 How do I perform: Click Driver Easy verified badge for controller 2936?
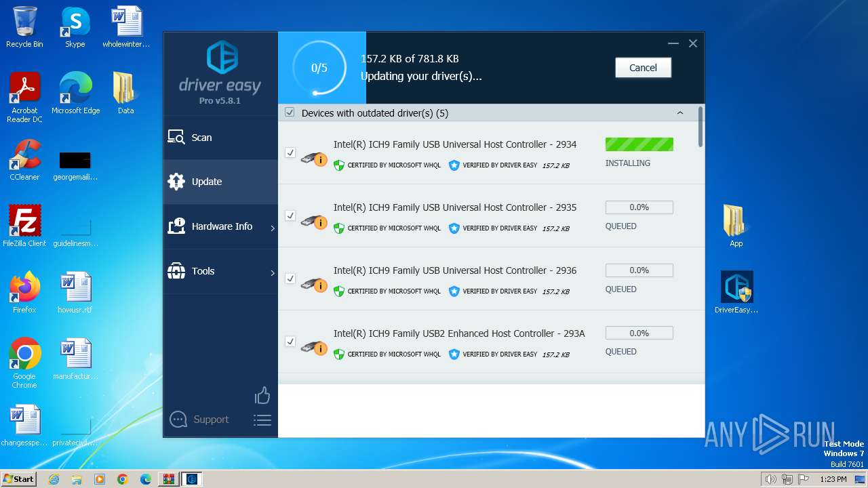coord(454,291)
